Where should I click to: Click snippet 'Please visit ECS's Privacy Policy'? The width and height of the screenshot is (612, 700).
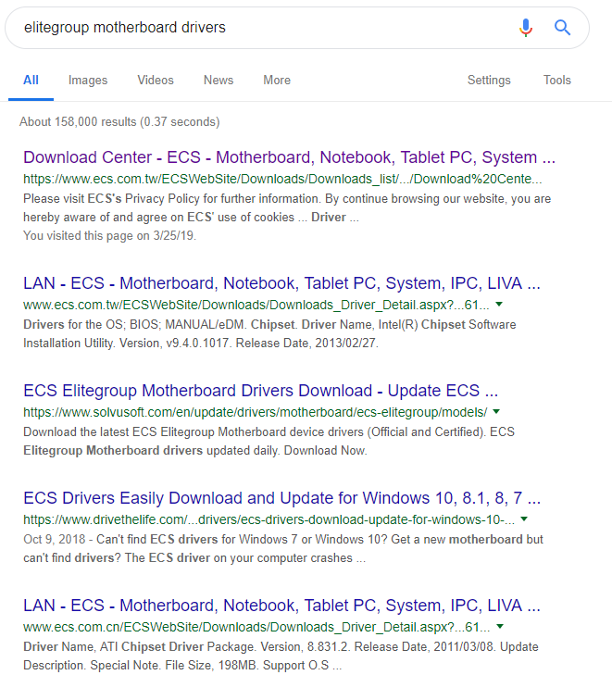click(287, 208)
